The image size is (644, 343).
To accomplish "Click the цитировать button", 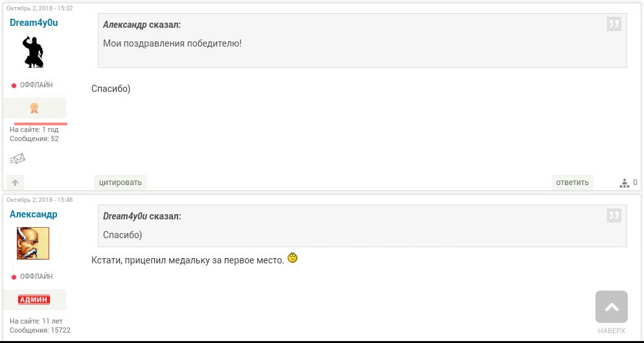I will pos(121,183).
